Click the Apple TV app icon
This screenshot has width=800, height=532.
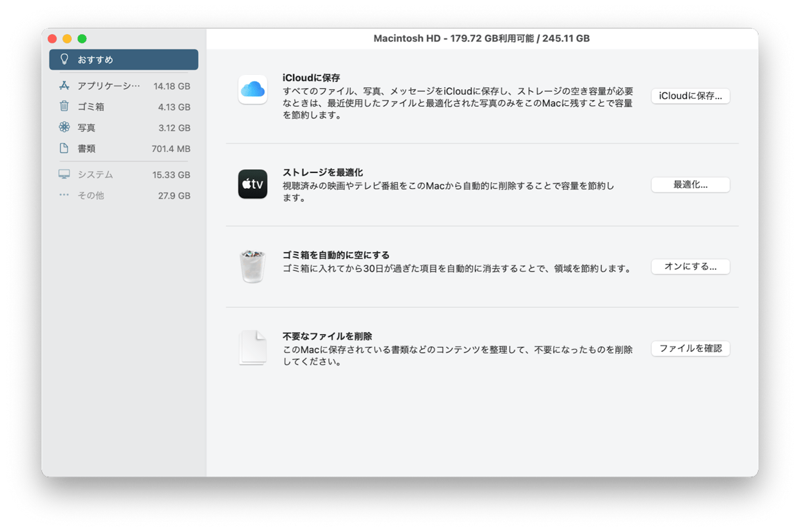click(x=253, y=184)
